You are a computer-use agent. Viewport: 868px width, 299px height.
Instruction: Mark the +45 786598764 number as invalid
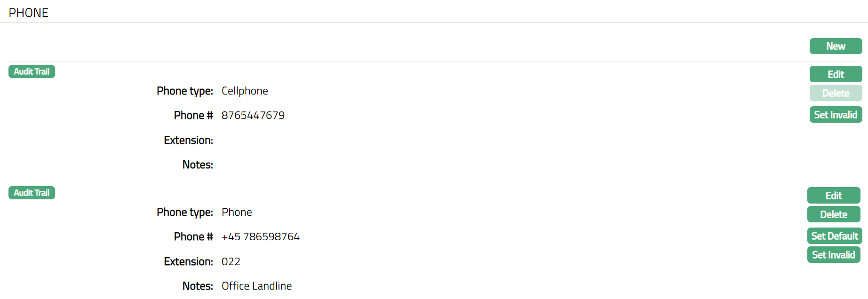coord(834,255)
